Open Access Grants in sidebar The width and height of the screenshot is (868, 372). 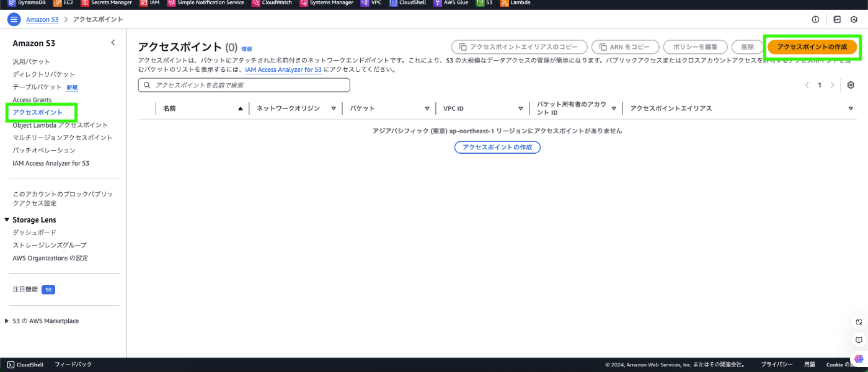click(32, 100)
